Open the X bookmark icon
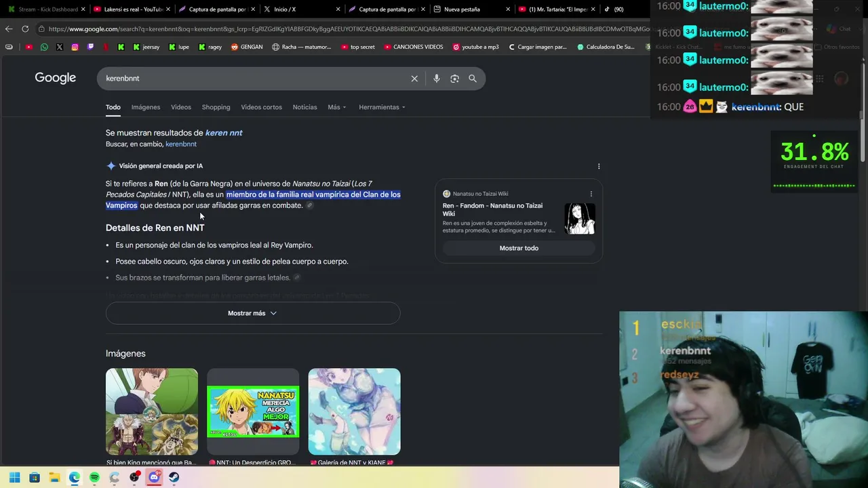Screen dimensions: 868x488 (x=60, y=47)
